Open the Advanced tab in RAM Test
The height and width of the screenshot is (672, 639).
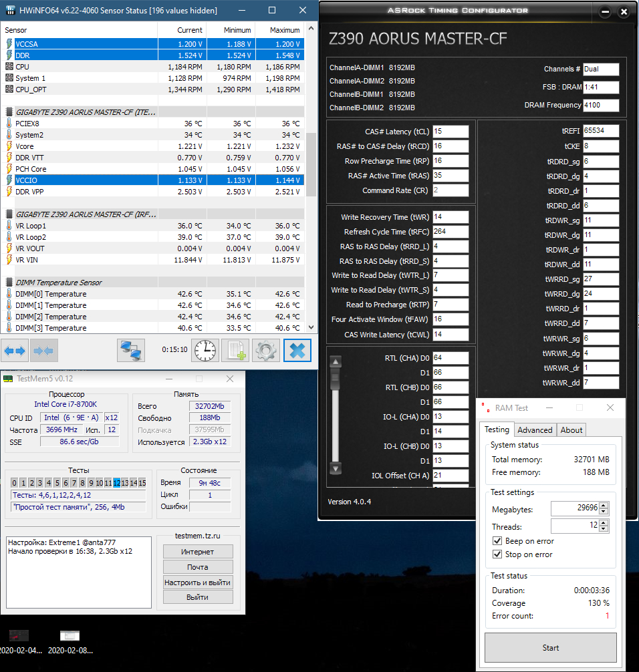(x=535, y=430)
